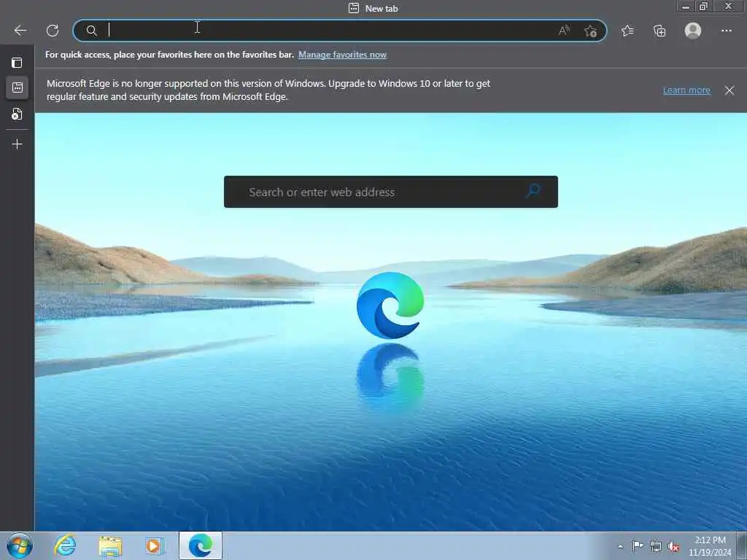Click the Edge logo on page
Image resolution: width=747 pixels, height=560 pixels.
(390, 306)
